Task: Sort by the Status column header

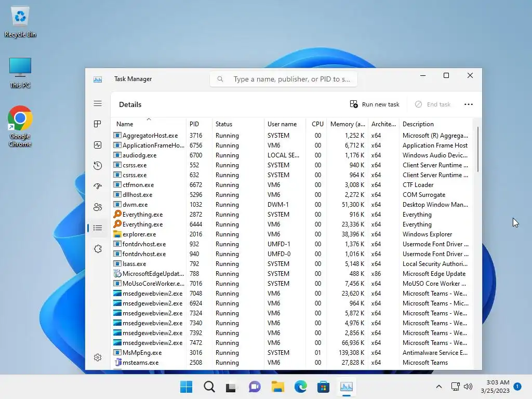Action: coord(238,124)
